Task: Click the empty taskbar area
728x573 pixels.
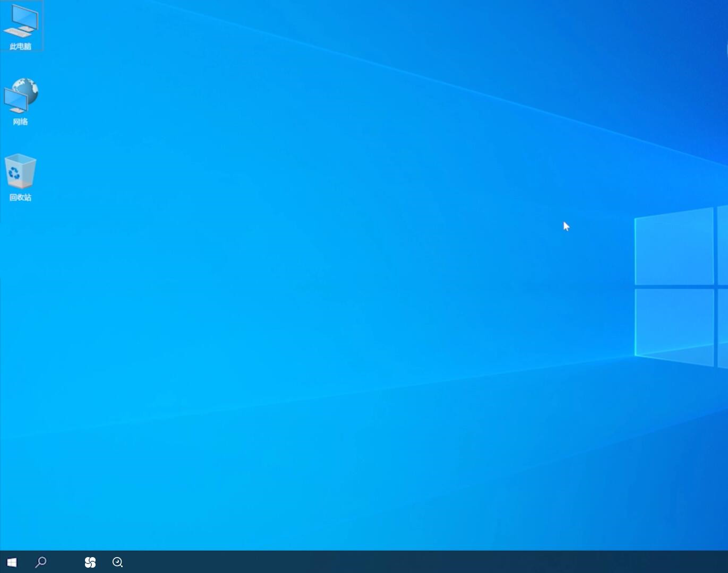Action: (x=372, y=562)
